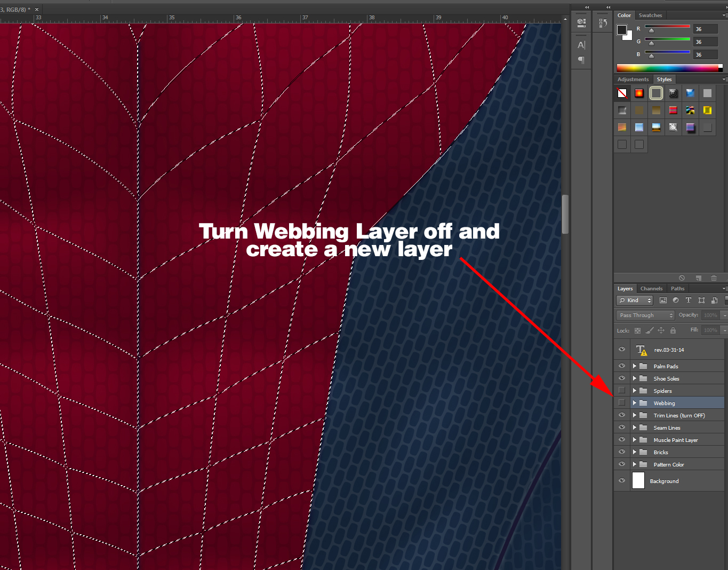This screenshot has width=728, height=570.
Task: Lock image pixels brush icon
Action: pyautogui.click(x=649, y=330)
